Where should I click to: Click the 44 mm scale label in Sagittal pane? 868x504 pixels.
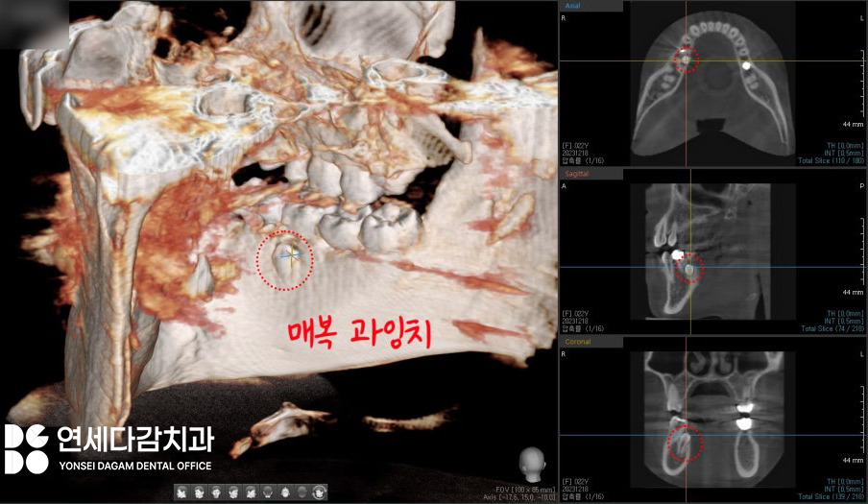point(853,292)
